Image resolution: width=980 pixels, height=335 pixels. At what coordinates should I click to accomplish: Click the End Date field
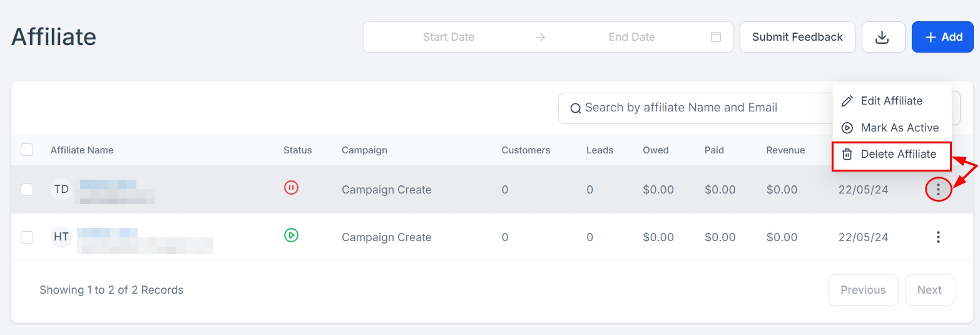click(631, 37)
